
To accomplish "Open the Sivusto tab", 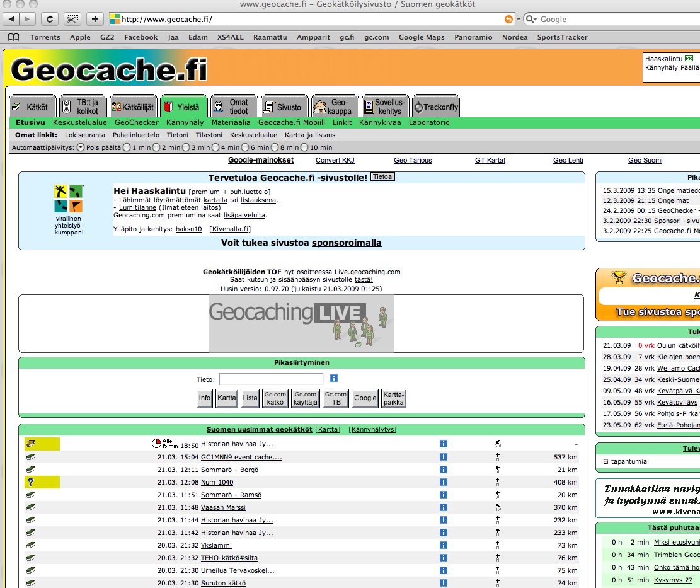I will pyautogui.click(x=285, y=107).
